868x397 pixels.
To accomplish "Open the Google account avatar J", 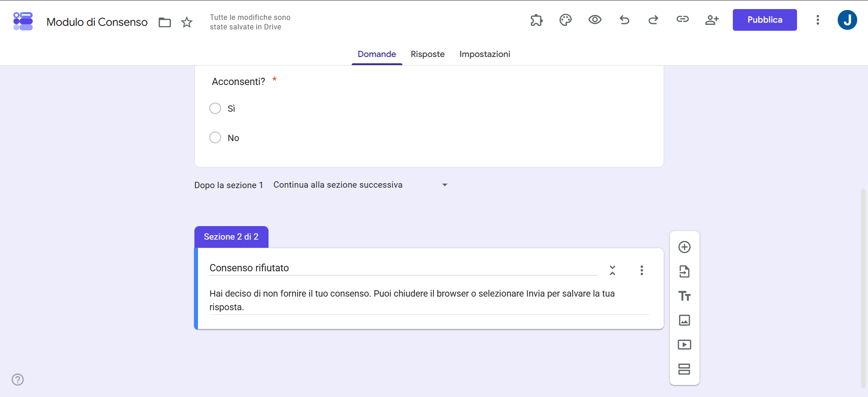I will pos(847,20).
